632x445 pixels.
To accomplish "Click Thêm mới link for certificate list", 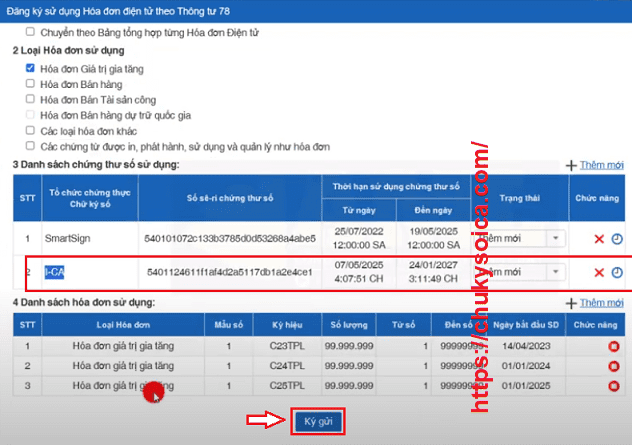I will click(x=601, y=165).
